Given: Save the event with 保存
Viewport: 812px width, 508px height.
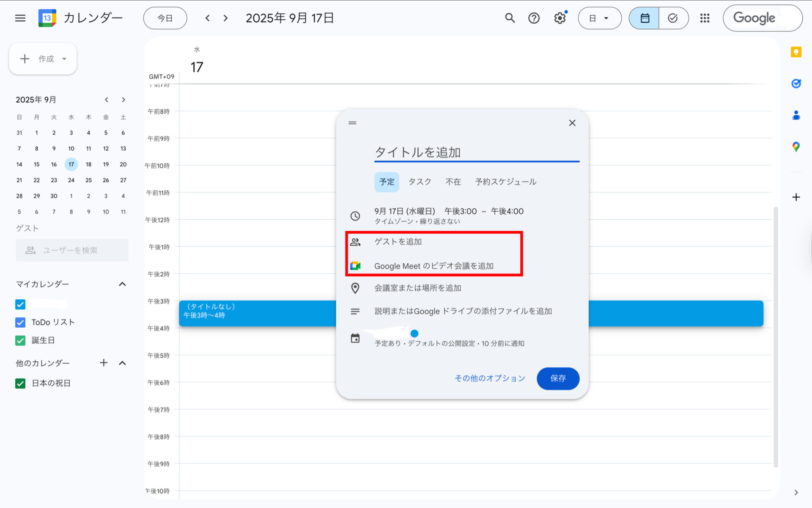Looking at the screenshot, I should point(557,378).
